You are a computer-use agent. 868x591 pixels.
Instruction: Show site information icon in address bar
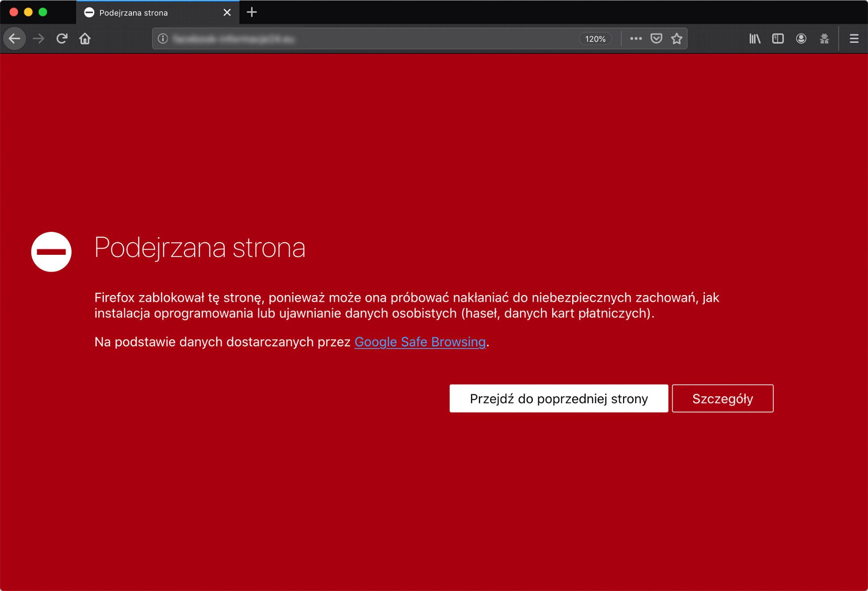point(163,39)
